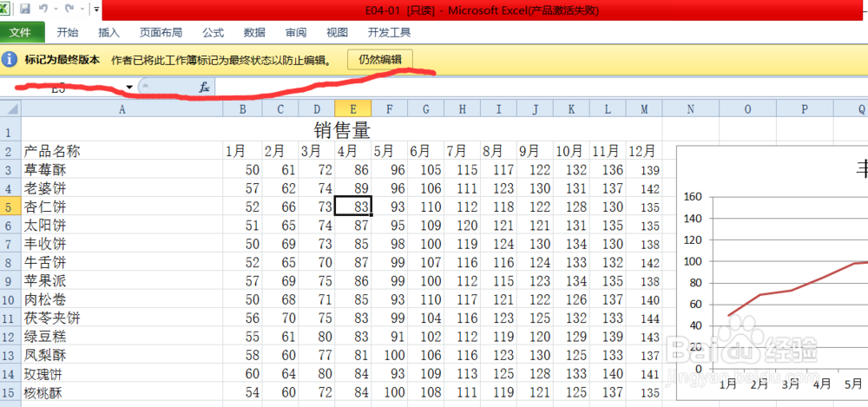Click the Redo arrow icon
The width and height of the screenshot is (868, 407).
pos(69,9)
